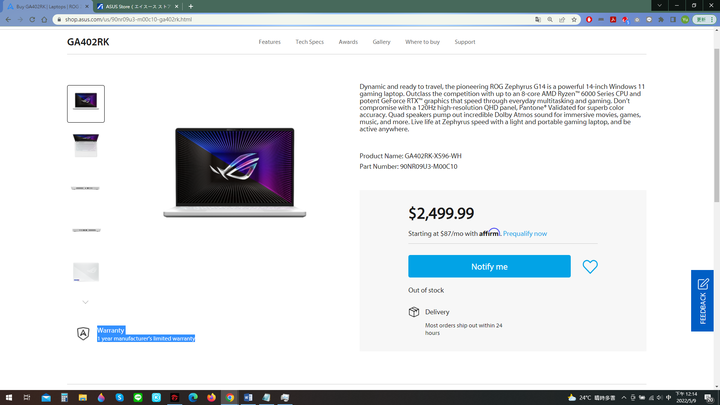Viewport: 720px width, 405px height.
Task: Show hidden system tray icons
Action: coord(624,398)
